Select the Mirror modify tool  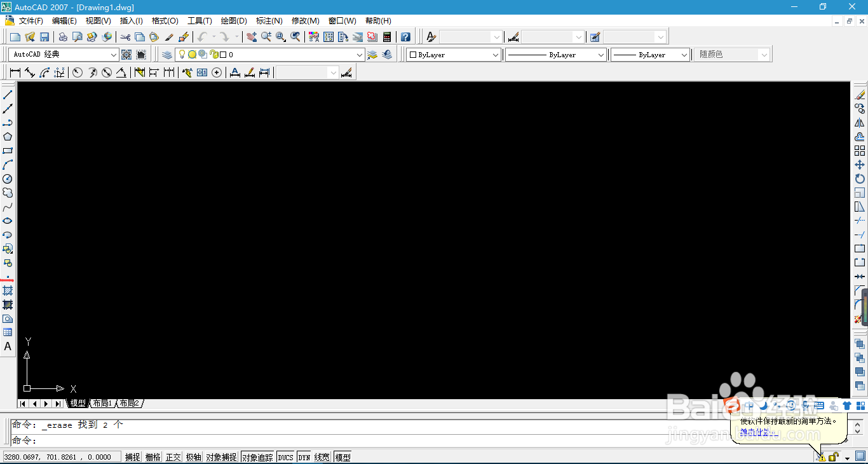(860, 123)
